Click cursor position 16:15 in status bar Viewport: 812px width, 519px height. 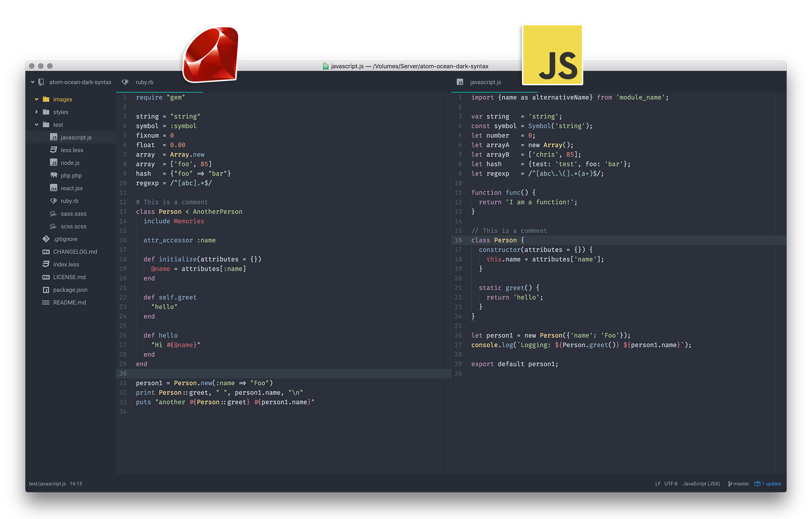click(x=76, y=484)
